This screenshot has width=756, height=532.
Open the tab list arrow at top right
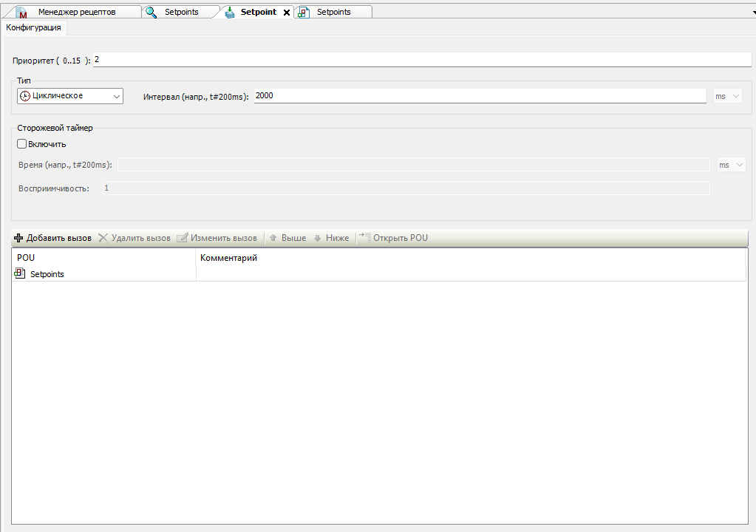click(x=752, y=13)
